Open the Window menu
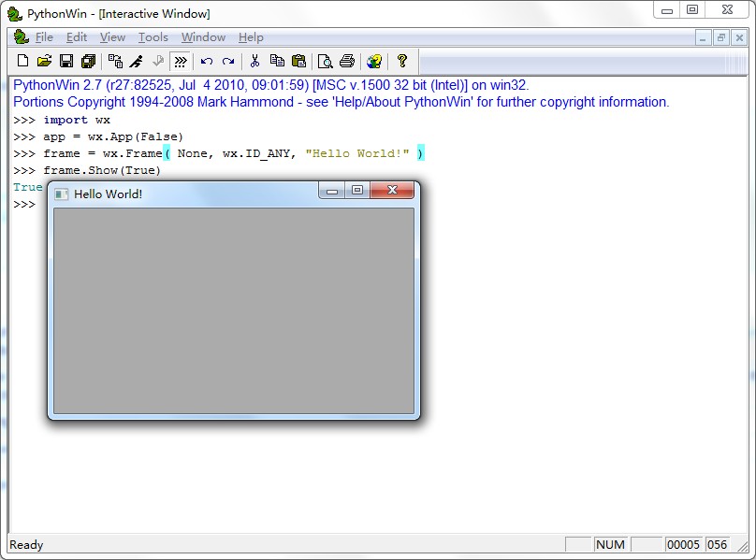Screen dimensions: 756x560 (203, 37)
